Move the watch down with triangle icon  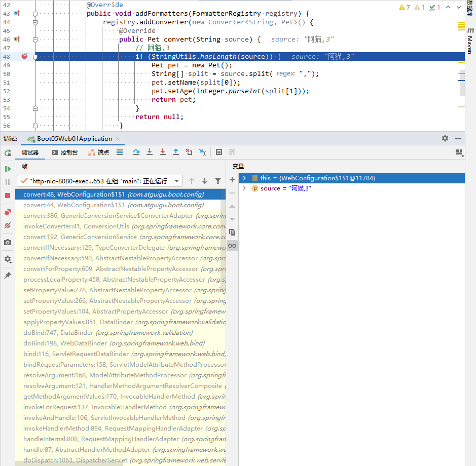[x=232, y=219]
